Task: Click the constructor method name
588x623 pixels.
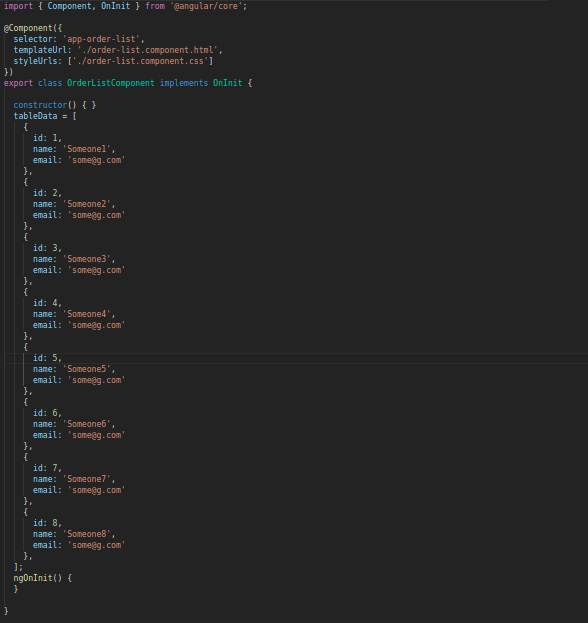Action: [40, 105]
